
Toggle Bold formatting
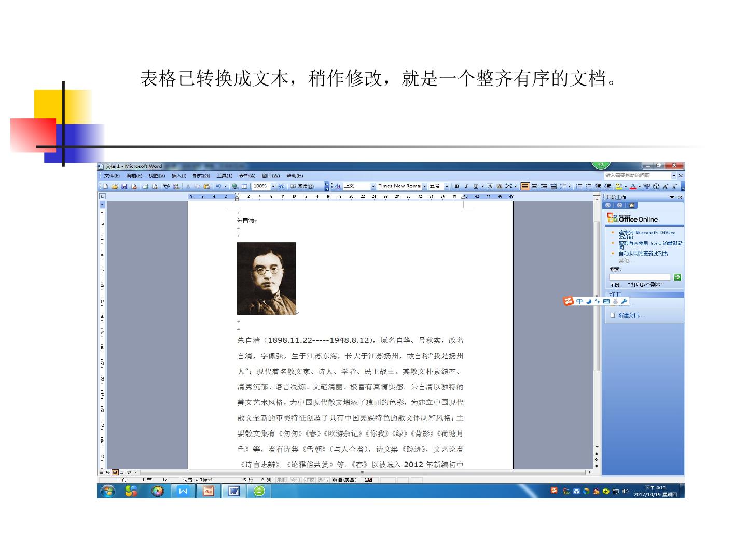pos(457,186)
